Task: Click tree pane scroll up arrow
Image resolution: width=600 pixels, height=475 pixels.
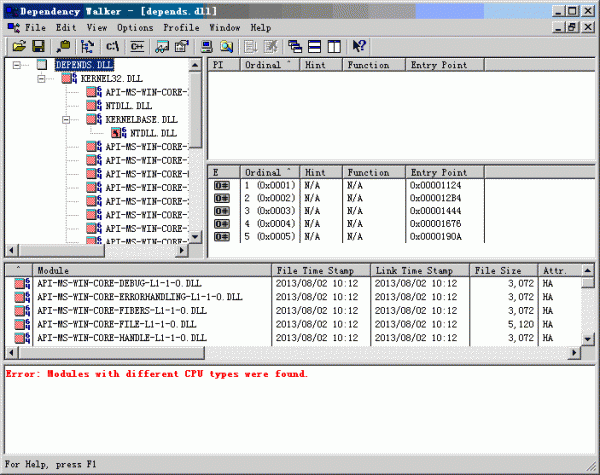Action: click(195, 65)
